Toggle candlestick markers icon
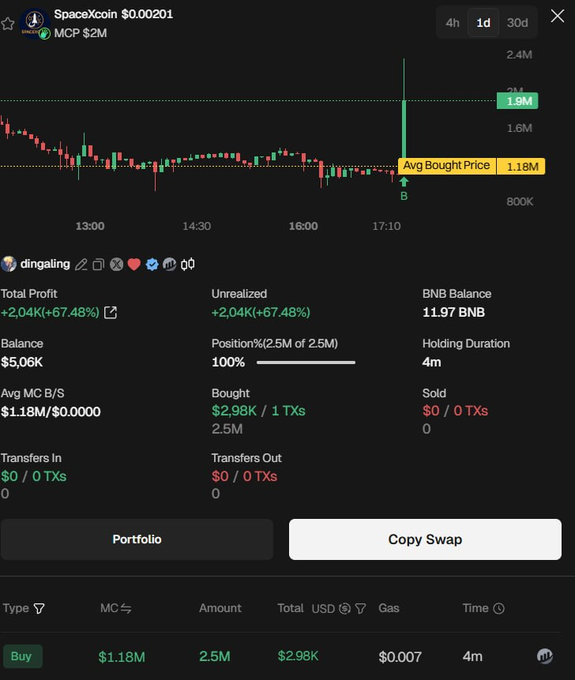 tap(188, 264)
